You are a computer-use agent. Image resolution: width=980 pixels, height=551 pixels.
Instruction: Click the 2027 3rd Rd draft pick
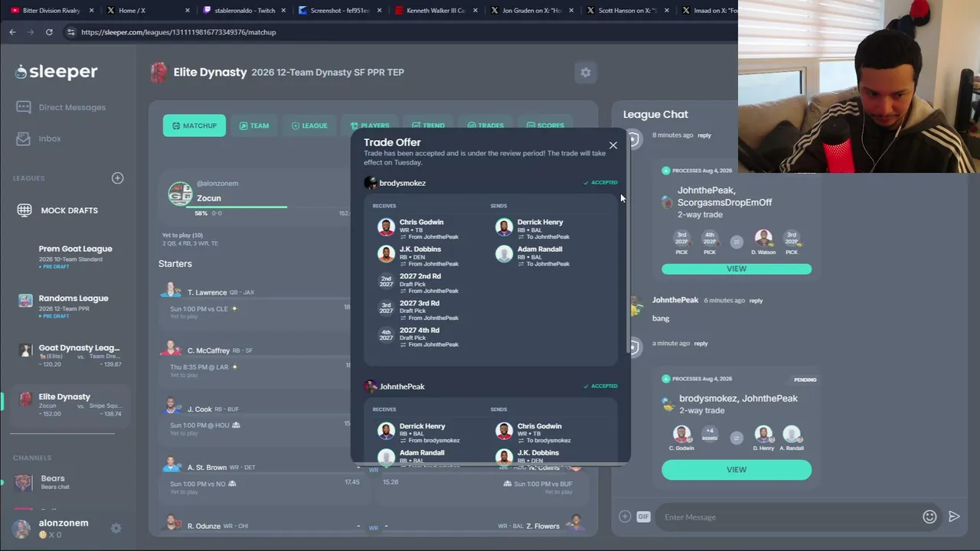coord(420,310)
